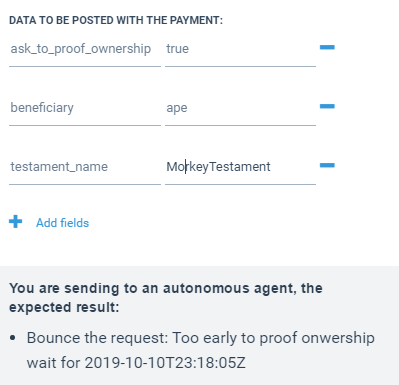The height and width of the screenshot is (385, 399).
Task: Delete the testament_name row via minus icon
Action: 327,165
